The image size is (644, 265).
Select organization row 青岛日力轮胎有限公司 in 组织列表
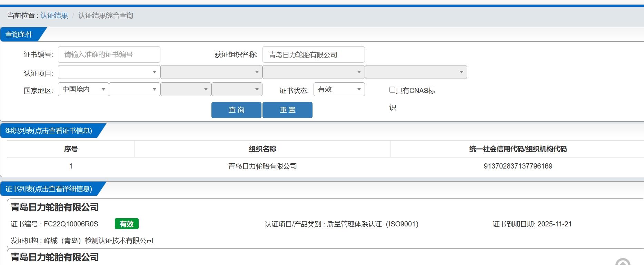pos(262,166)
